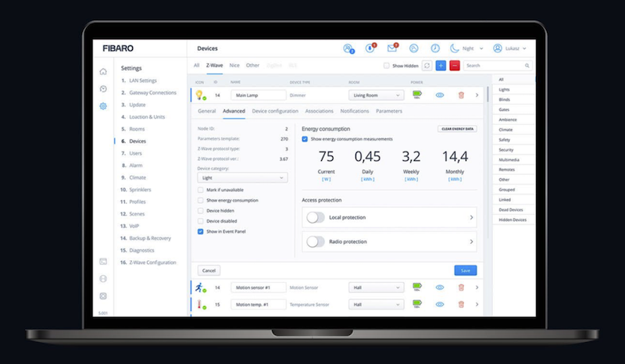Click the blue Save button
Viewport: 625px width, 364px height.
point(465,270)
